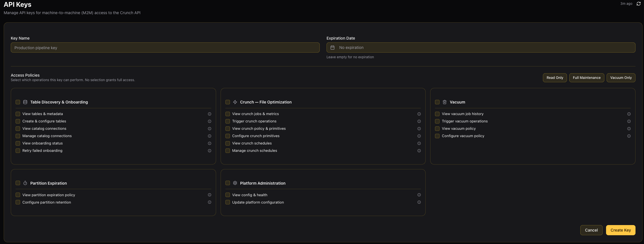Click info icon for Configure crunch primitives
The height and width of the screenshot is (244, 644).
pyautogui.click(x=419, y=136)
